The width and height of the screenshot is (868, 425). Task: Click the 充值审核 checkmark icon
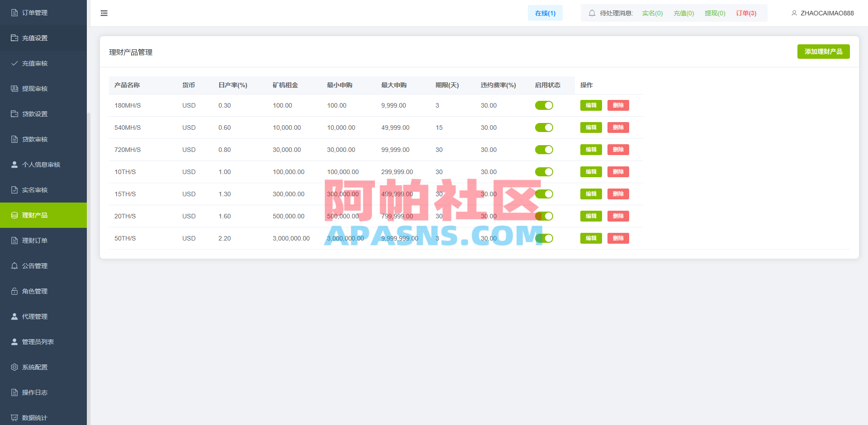[x=14, y=63]
